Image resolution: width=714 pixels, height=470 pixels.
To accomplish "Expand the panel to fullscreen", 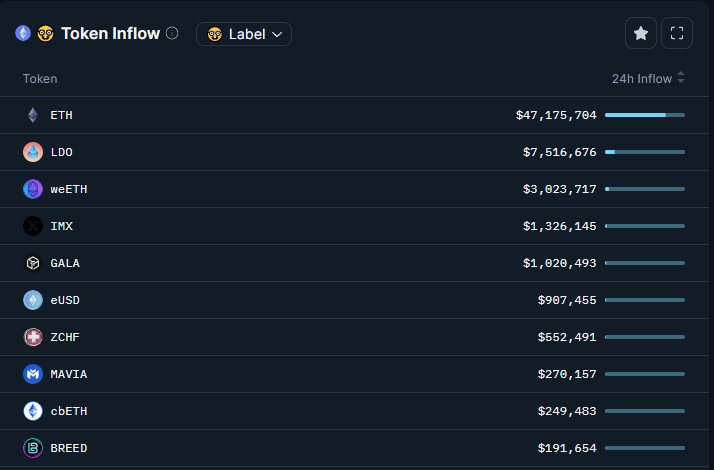I will pyautogui.click(x=677, y=33).
